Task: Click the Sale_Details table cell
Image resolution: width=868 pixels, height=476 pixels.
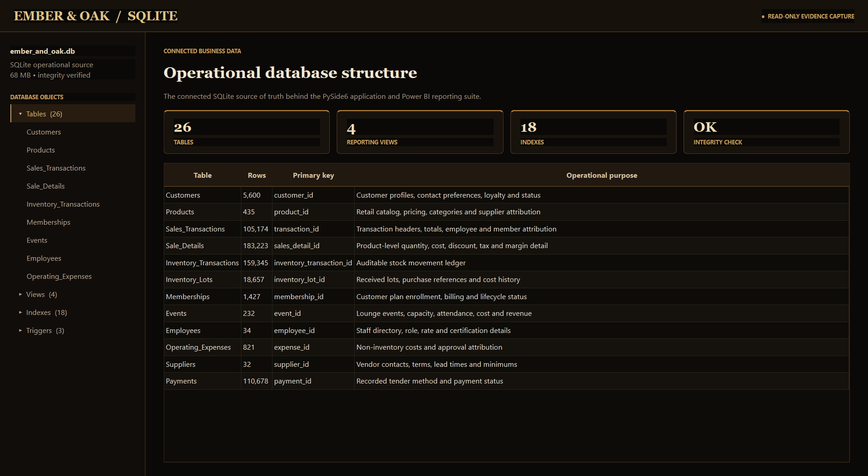Action: [x=203, y=245]
